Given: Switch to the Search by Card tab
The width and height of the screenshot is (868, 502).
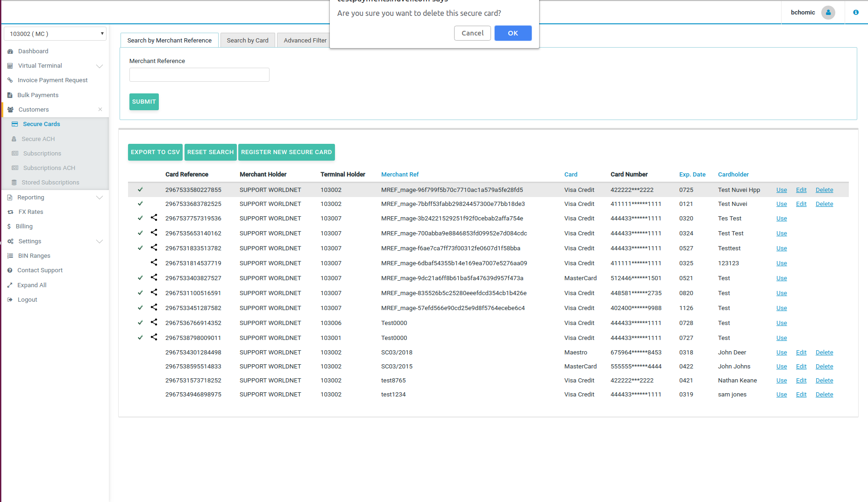Looking at the screenshot, I should coord(248,41).
